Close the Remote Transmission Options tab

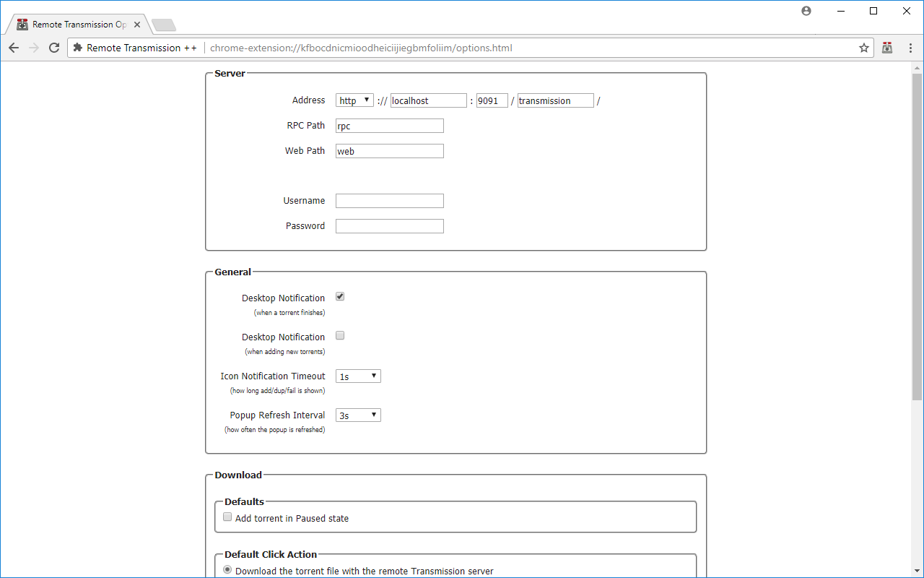pyautogui.click(x=137, y=25)
